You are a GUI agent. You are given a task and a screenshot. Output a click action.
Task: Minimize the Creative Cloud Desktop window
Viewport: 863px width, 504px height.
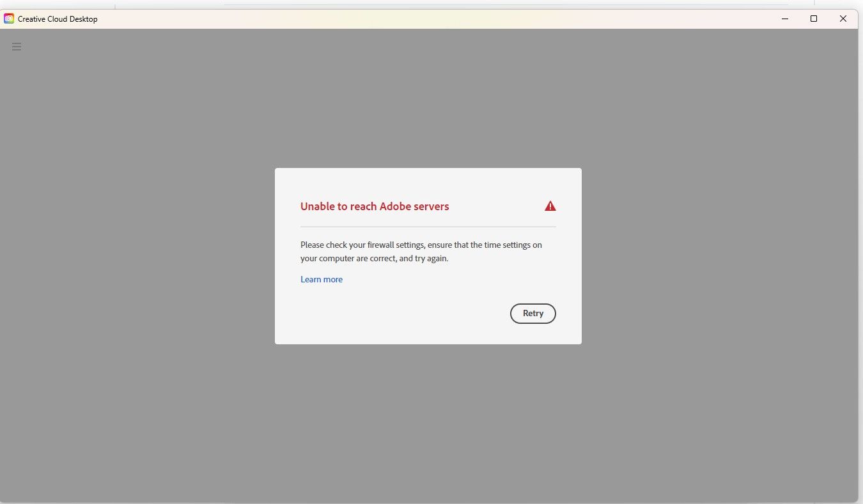785,19
